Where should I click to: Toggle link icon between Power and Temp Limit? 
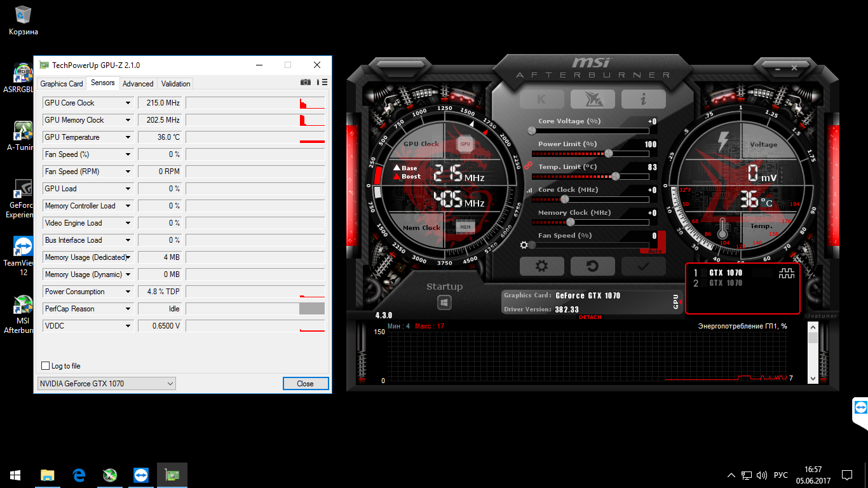coord(527,165)
